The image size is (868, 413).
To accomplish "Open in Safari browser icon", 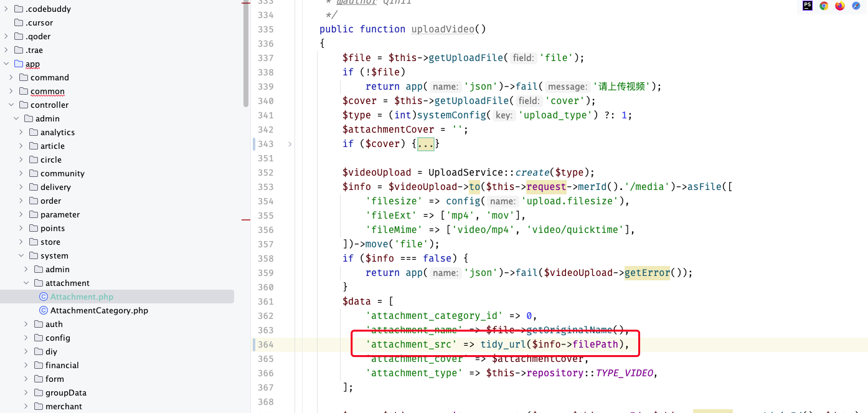I will click(x=856, y=6).
